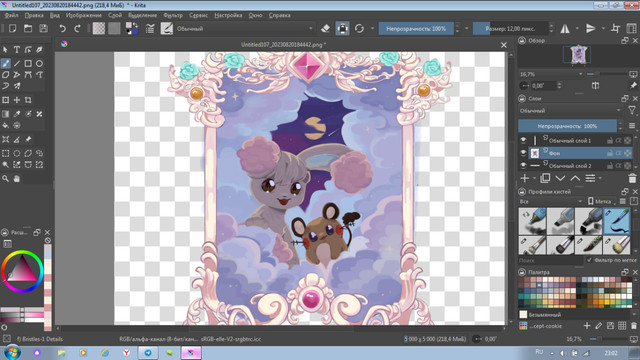Open the 'Слой' menu
The height and width of the screenshot is (360, 640).
[115, 16]
